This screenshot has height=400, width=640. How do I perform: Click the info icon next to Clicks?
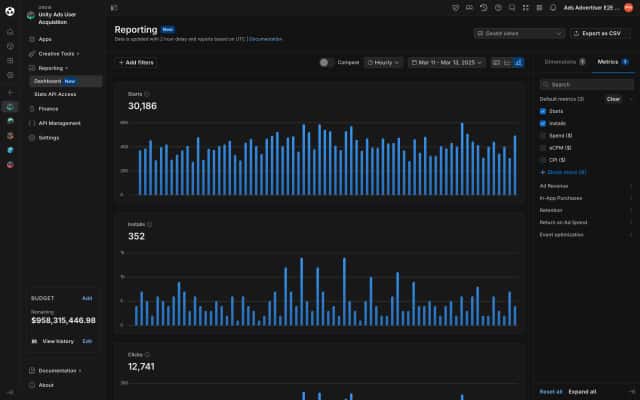(x=147, y=355)
